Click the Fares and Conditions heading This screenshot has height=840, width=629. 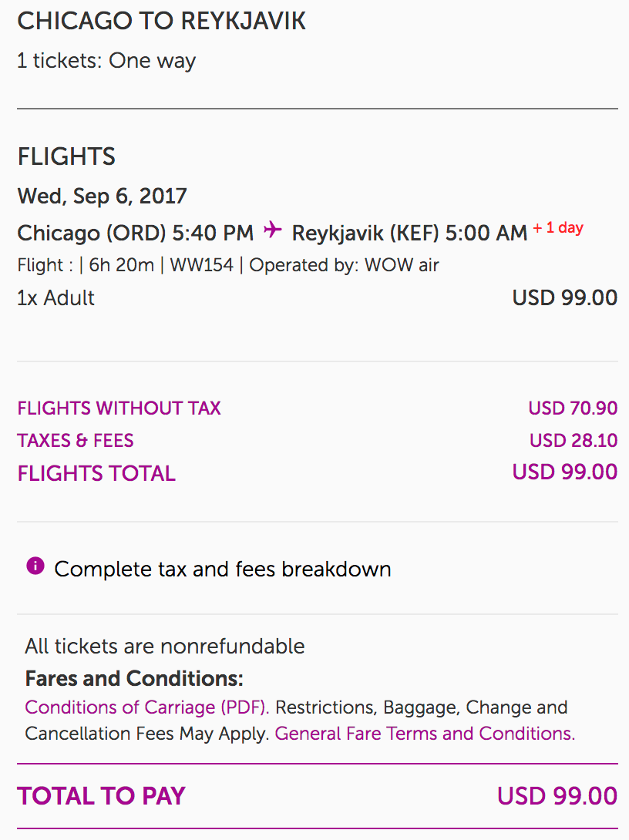click(x=134, y=679)
